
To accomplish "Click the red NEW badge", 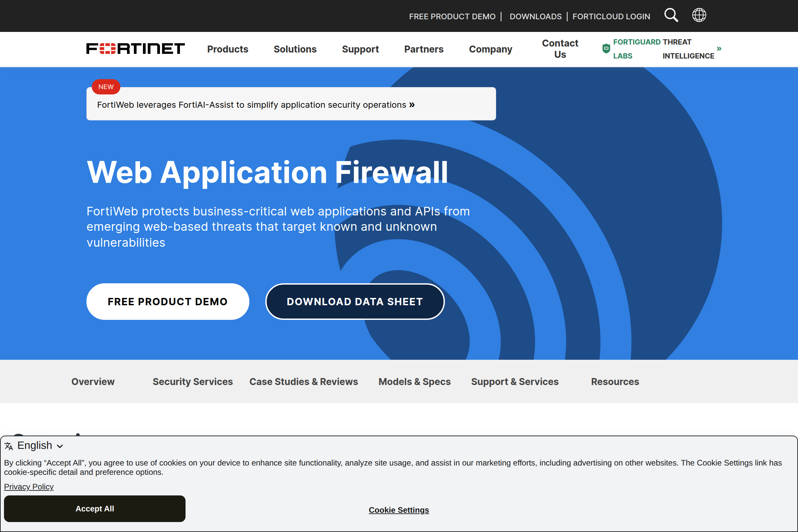I will coord(106,87).
